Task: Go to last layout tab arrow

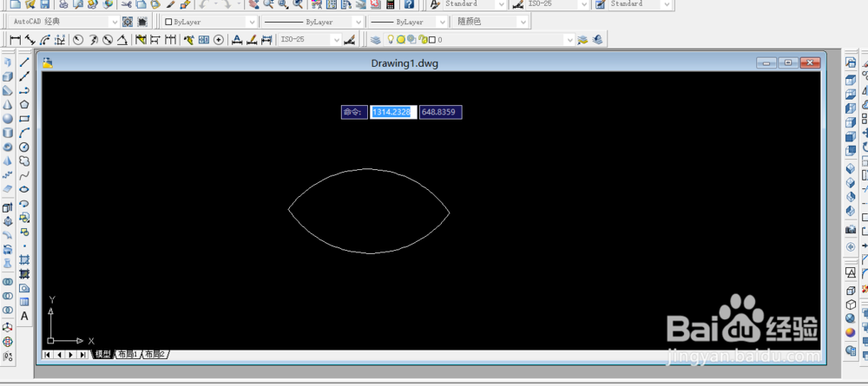Action: coord(82,355)
